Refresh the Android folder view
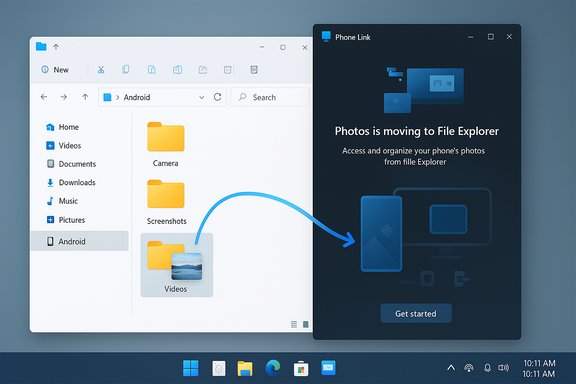The image size is (576, 384). (x=217, y=97)
